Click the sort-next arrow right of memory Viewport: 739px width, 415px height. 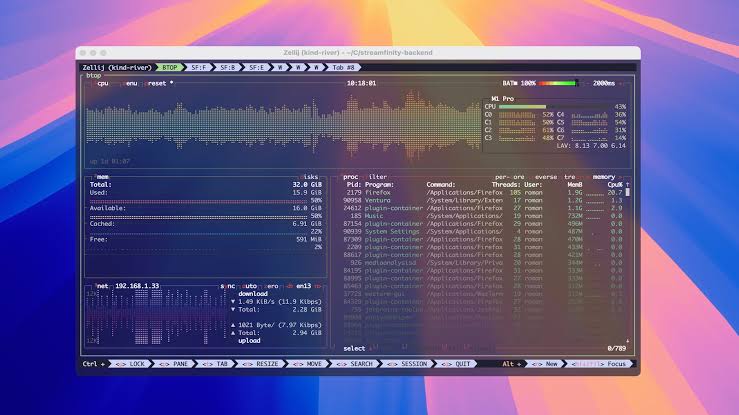pyautogui.click(x=620, y=177)
